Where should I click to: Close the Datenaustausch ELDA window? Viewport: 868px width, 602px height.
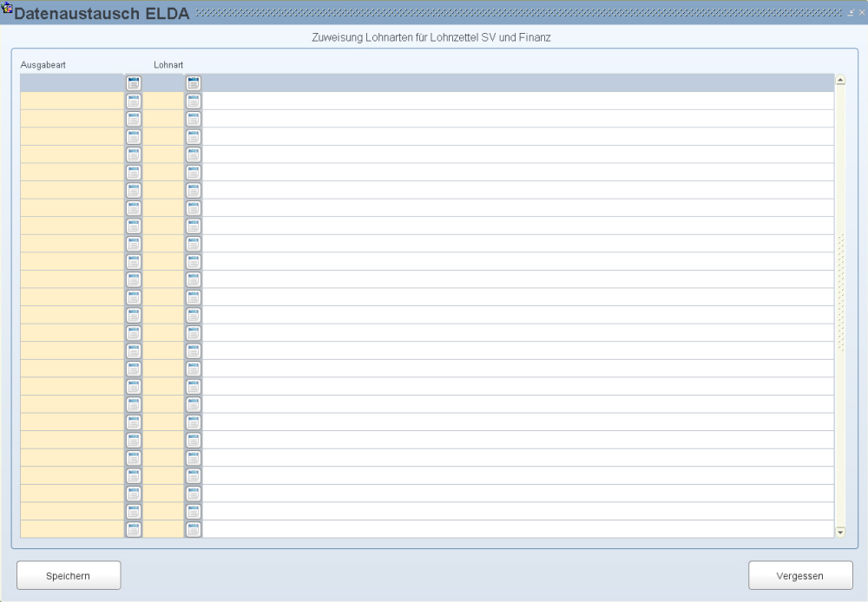click(x=861, y=13)
